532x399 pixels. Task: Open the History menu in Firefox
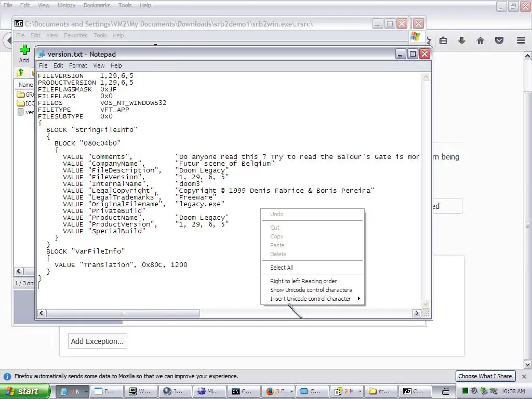[66, 5]
